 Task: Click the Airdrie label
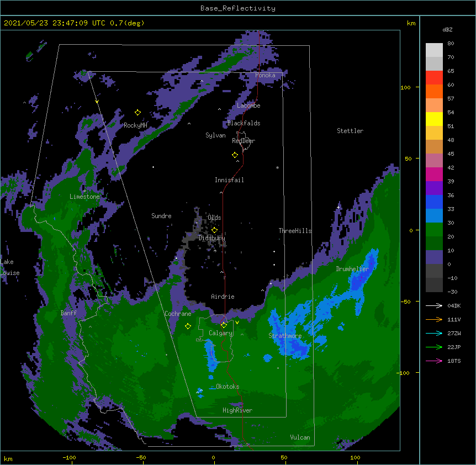tap(223, 297)
